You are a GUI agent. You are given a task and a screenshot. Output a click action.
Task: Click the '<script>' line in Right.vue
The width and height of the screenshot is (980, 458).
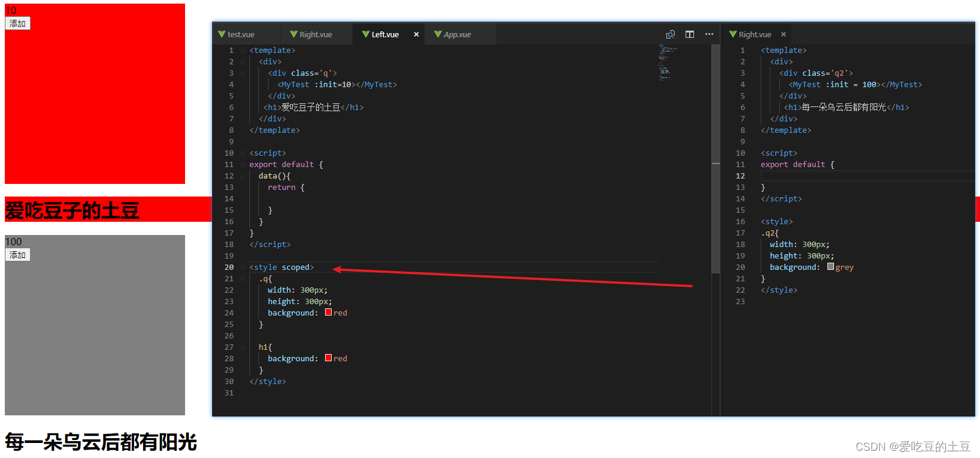click(779, 153)
